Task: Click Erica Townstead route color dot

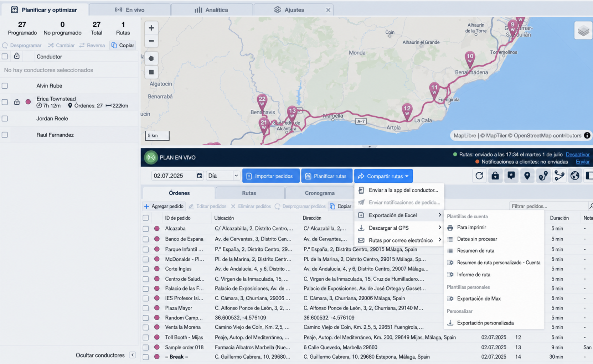Action: coord(28,102)
